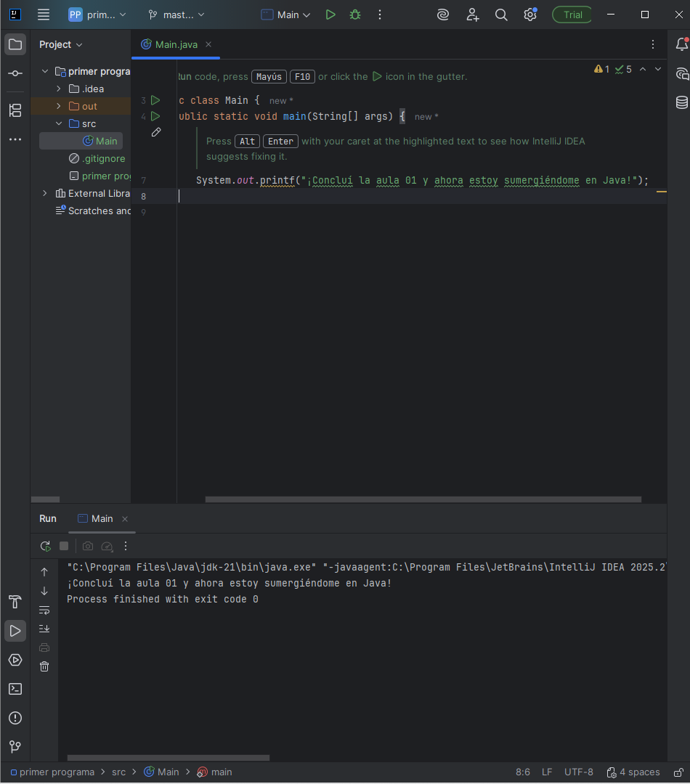Toggle read-only lock in status bar

(x=678, y=772)
